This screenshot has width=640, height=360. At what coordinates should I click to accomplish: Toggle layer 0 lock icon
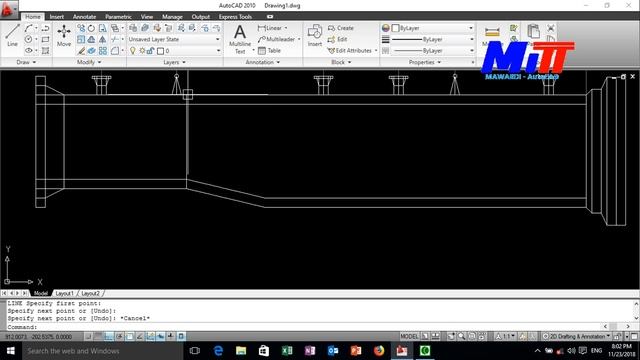pyautogui.click(x=151, y=51)
